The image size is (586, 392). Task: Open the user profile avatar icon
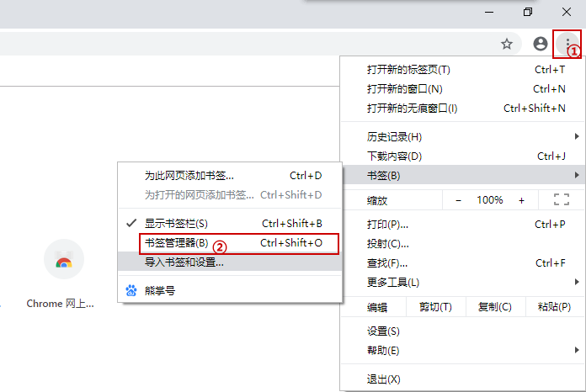pyautogui.click(x=541, y=44)
